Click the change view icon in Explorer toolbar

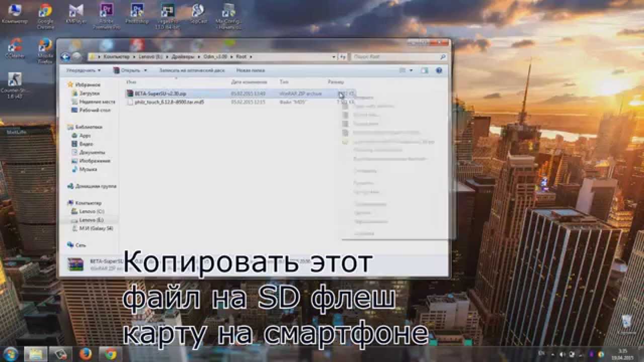pyautogui.click(x=403, y=71)
